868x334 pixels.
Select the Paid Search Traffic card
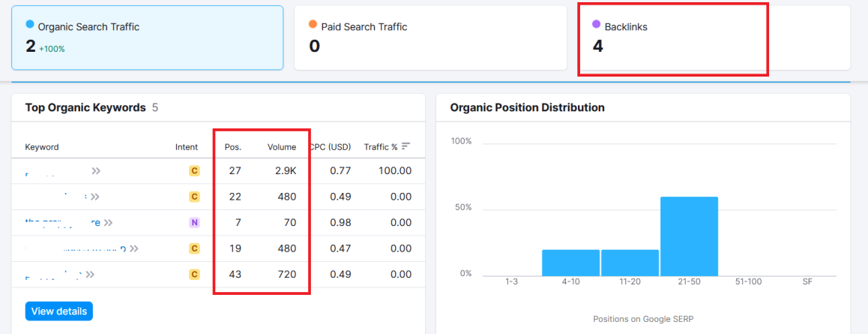[x=430, y=38]
